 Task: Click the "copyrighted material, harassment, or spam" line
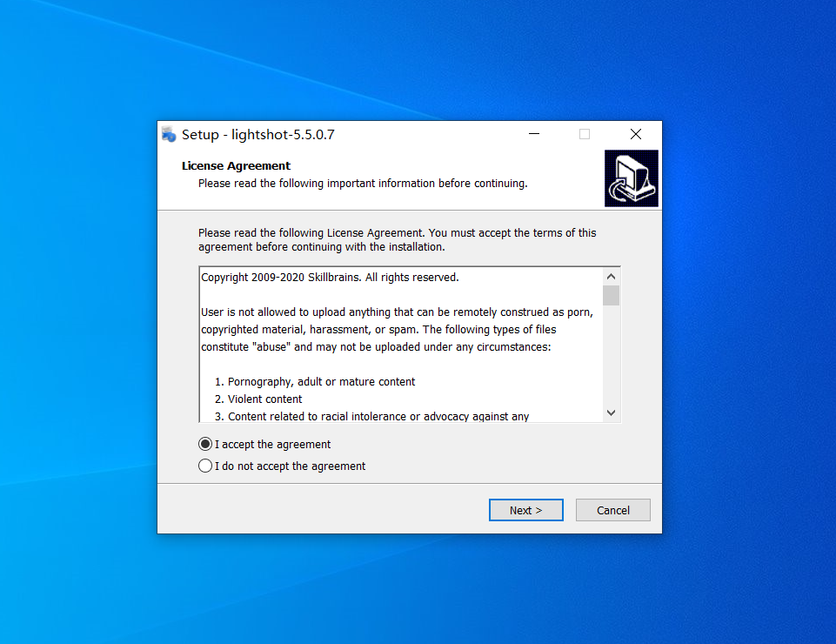378,329
